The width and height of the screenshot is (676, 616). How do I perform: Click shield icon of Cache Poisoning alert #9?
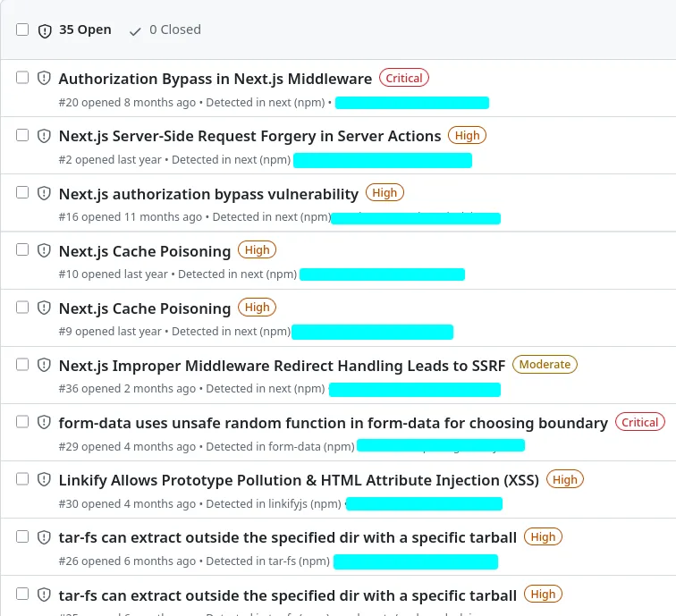click(x=44, y=308)
